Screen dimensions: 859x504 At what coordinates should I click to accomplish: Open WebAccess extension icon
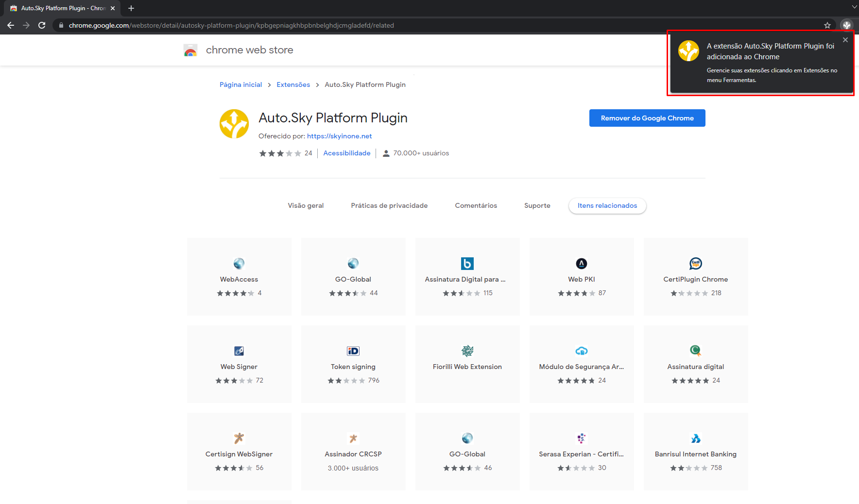coord(239,263)
